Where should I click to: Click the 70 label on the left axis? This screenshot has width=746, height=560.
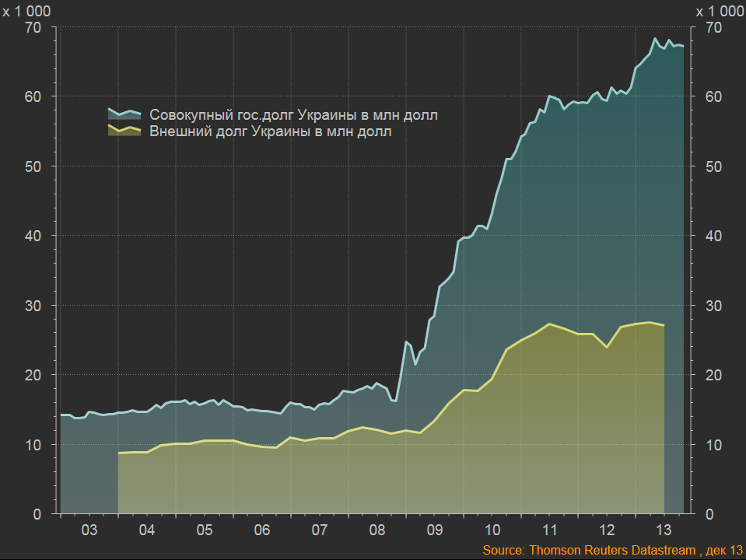pyautogui.click(x=33, y=28)
